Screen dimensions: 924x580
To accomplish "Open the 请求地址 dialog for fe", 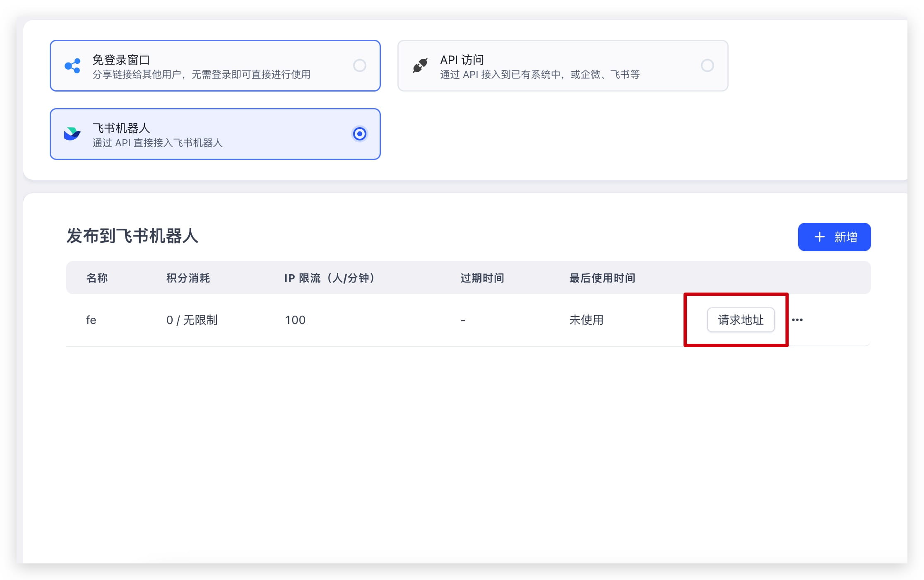I will coord(741,319).
